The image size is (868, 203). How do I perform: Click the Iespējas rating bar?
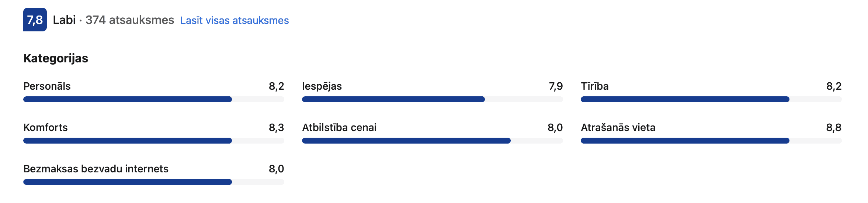coord(433,99)
